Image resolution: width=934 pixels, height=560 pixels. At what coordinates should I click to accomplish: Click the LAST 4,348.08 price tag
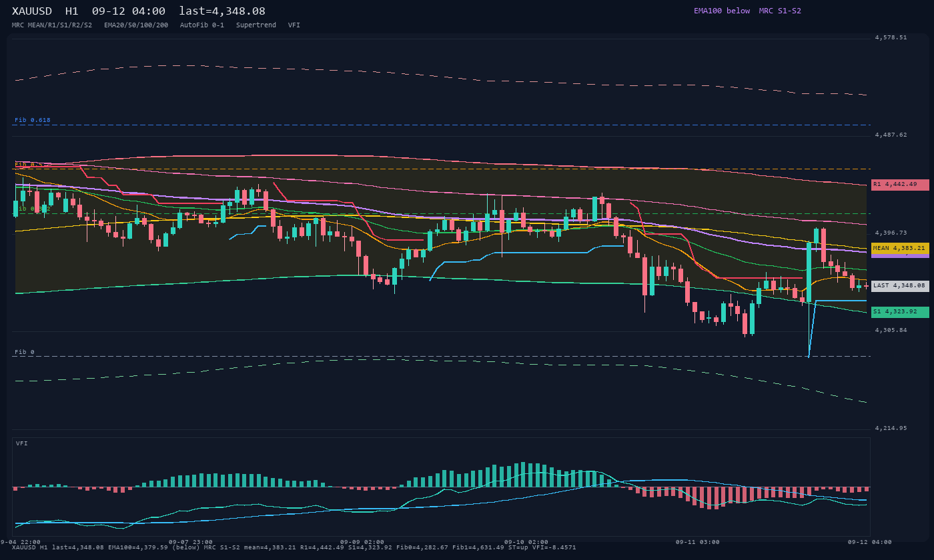pyautogui.click(x=900, y=286)
